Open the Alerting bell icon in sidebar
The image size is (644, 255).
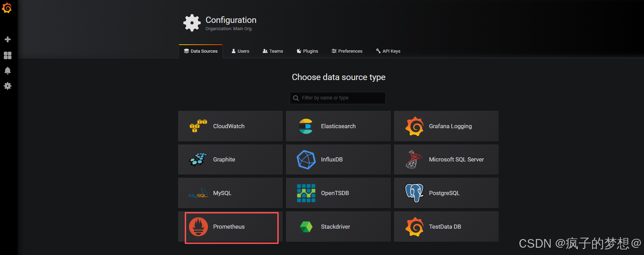(8, 71)
